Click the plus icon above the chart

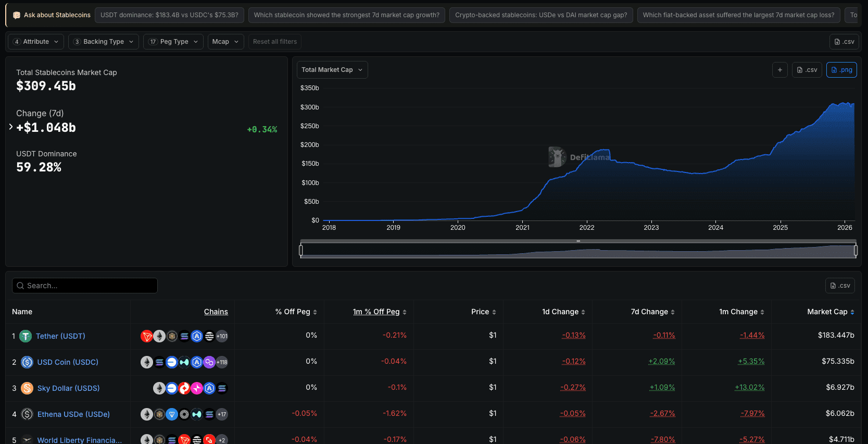[779, 70]
